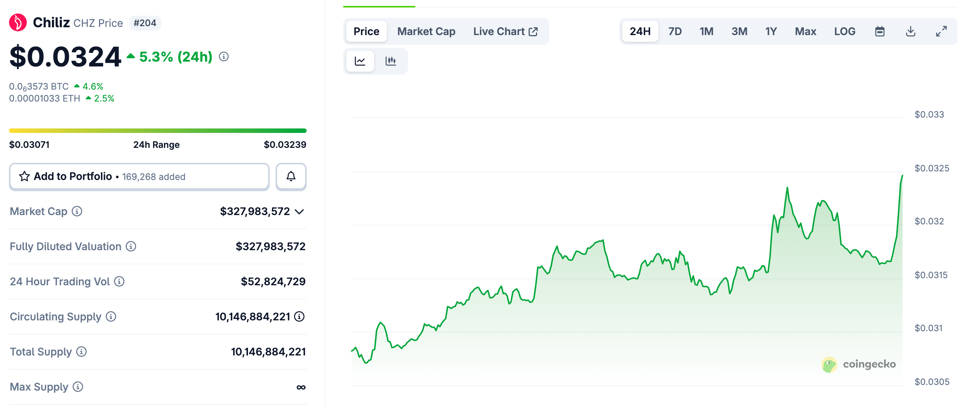This screenshot has width=980, height=407.
Task: Select the 7D time range
Action: coord(675,31)
